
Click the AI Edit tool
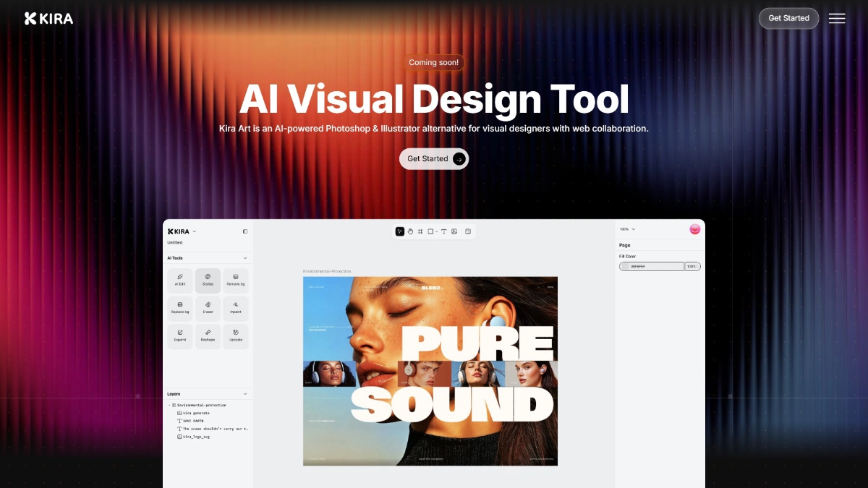click(180, 281)
